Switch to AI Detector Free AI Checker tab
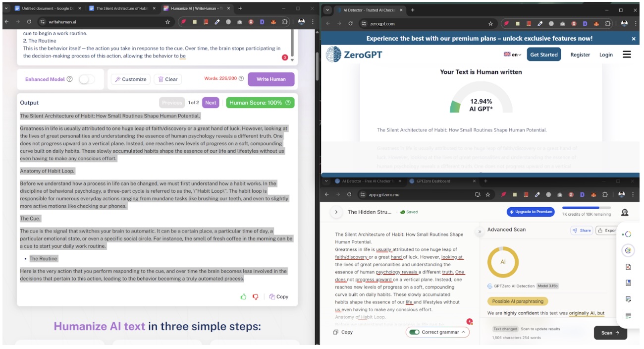Viewport: 644px width, 349px height. [369, 181]
